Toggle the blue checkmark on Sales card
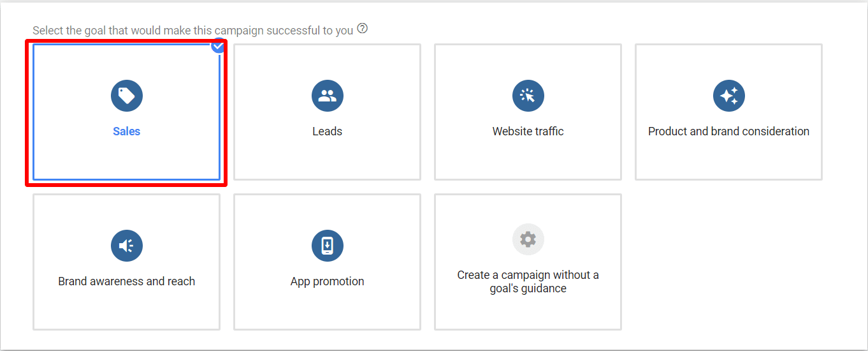868x351 pixels. 218,46
